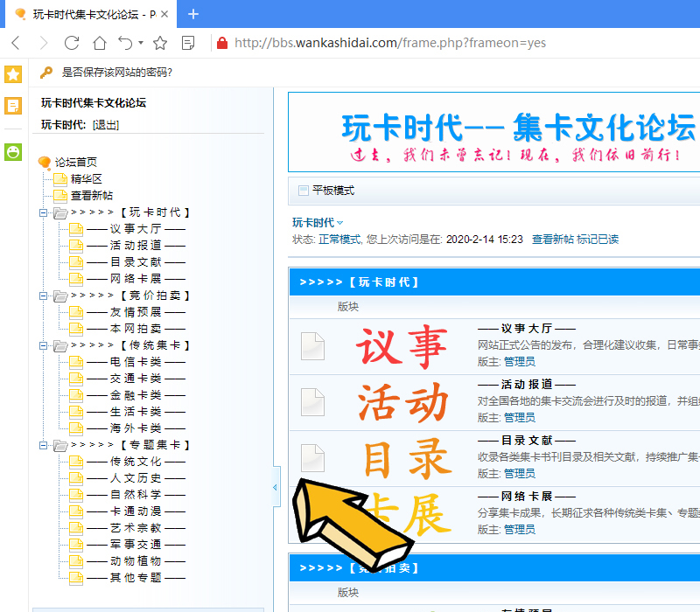Screen dimensions: 700x612
Task: Collapse sidebar with the frame splitter arrow
Action: [276, 487]
